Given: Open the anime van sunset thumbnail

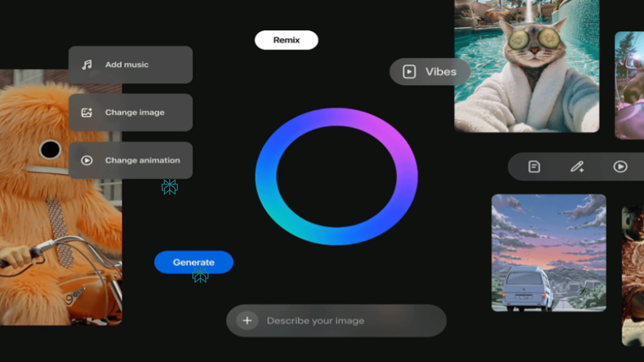Looking at the screenshot, I should (549, 253).
